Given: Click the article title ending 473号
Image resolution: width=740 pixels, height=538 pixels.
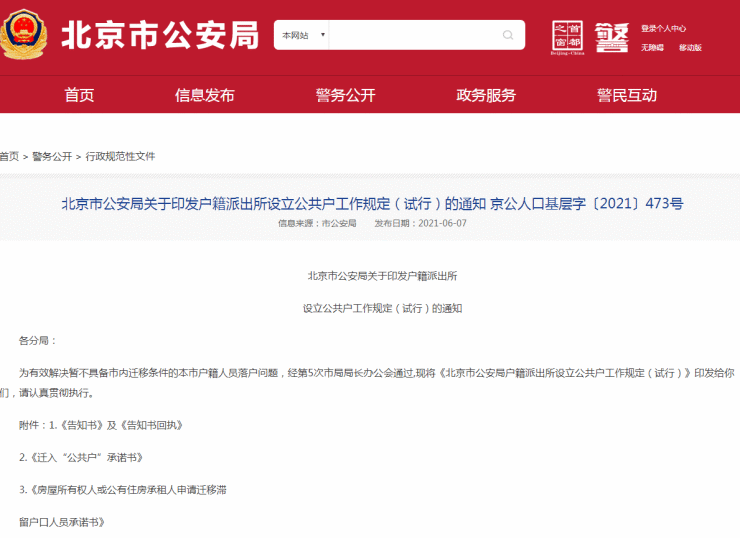Looking at the screenshot, I should pyautogui.click(x=372, y=204).
